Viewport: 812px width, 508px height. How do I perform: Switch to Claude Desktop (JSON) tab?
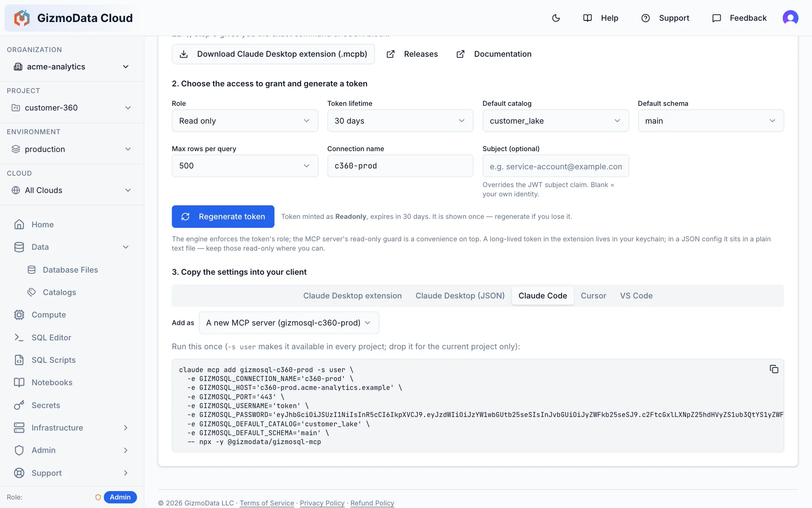(460, 295)
